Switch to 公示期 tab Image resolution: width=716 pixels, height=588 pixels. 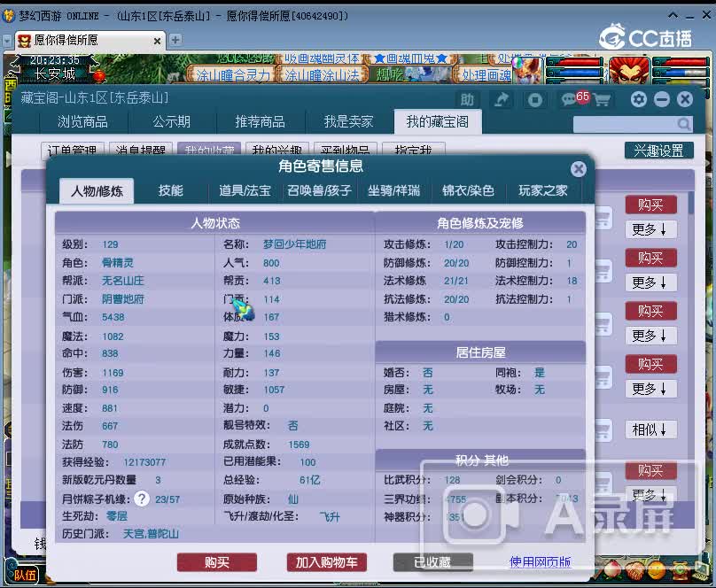tap(171, 122)
